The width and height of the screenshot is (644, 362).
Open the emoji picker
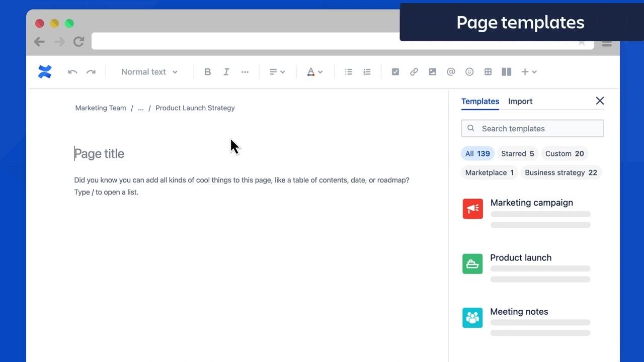469,72
